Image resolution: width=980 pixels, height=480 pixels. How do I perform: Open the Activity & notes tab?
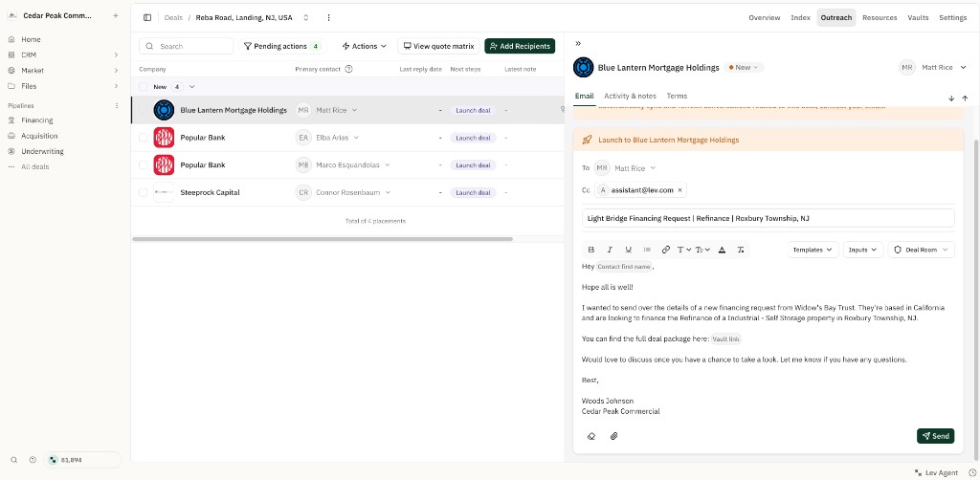(630, 97)
